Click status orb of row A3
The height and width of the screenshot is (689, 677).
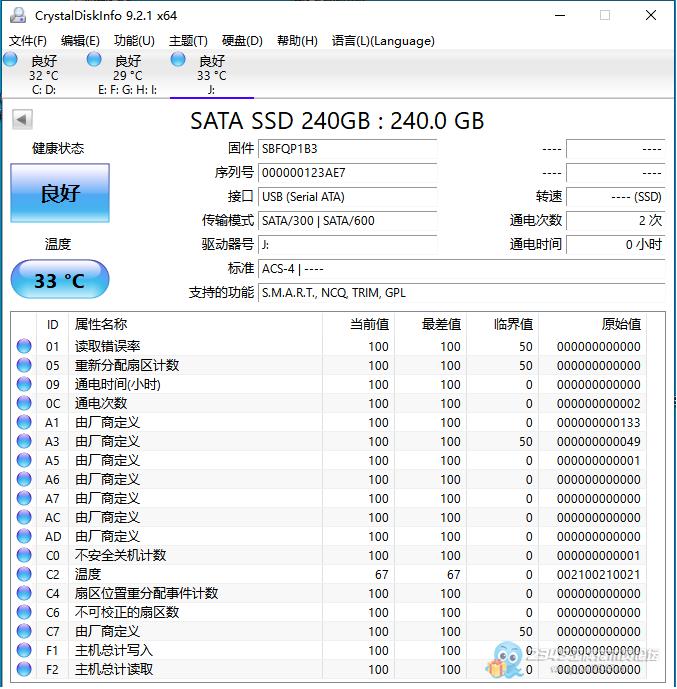click(24, 441)
